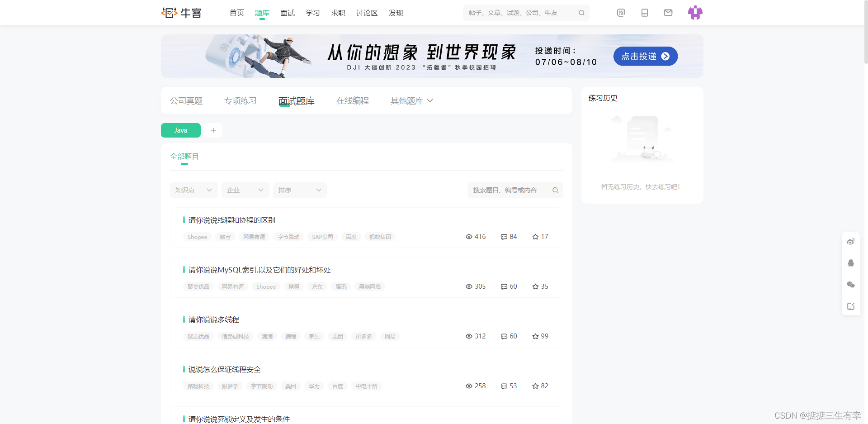Open the messages envelope icon
This screenshot has height=424, width=868.
668,13
